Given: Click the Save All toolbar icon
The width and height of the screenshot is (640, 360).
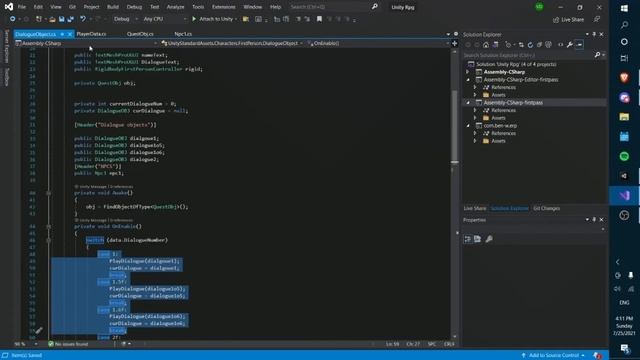Looking at the screenshot, I should pos(70,19).
